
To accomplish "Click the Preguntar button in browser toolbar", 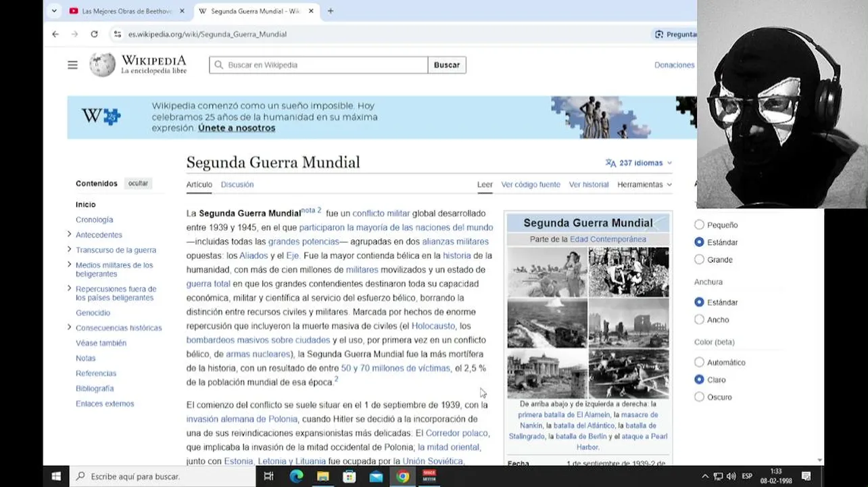I will [x=676, y=34].
